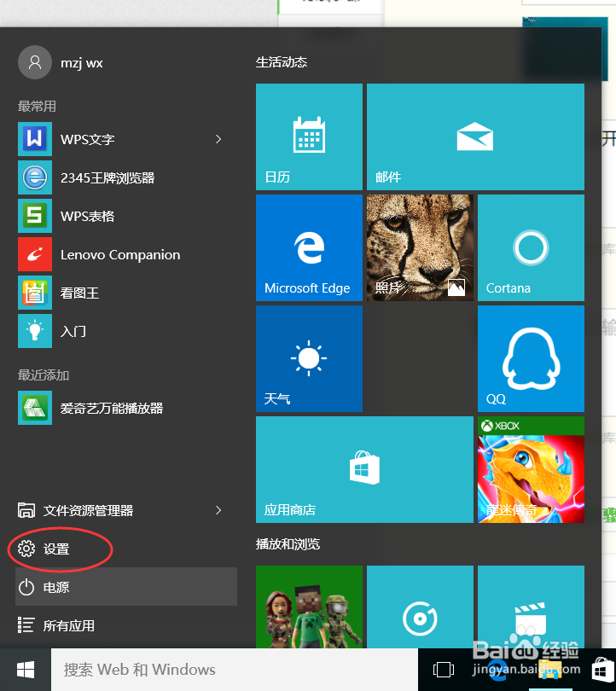Open the 应用商店 store tile
The width and height of the screenshot is (616, 691).
coord(364,470)
